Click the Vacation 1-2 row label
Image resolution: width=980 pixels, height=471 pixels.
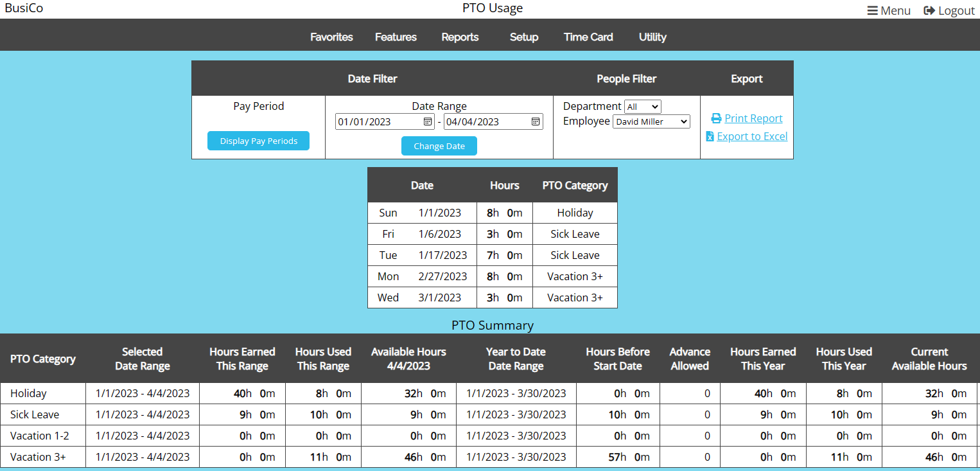point(40,436)
